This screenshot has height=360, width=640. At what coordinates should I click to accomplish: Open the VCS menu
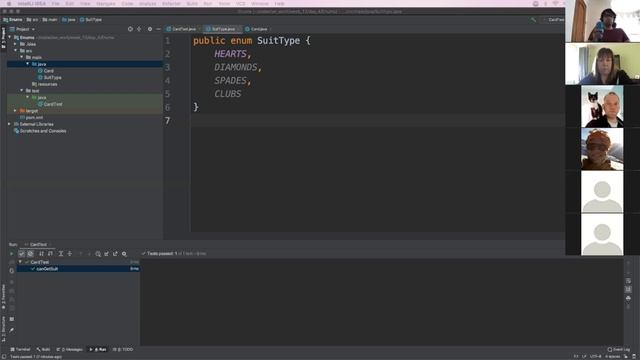click(240, 4)
